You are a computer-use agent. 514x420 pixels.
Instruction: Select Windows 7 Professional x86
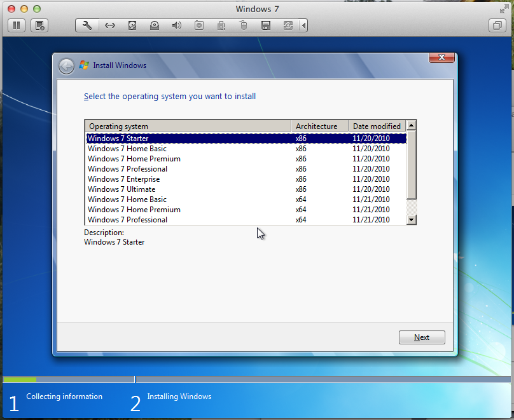click(246, 169)
